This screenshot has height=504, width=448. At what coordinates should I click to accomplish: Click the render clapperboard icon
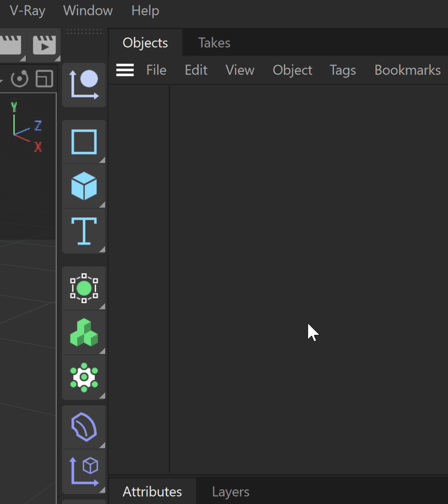tap(10, 44)
